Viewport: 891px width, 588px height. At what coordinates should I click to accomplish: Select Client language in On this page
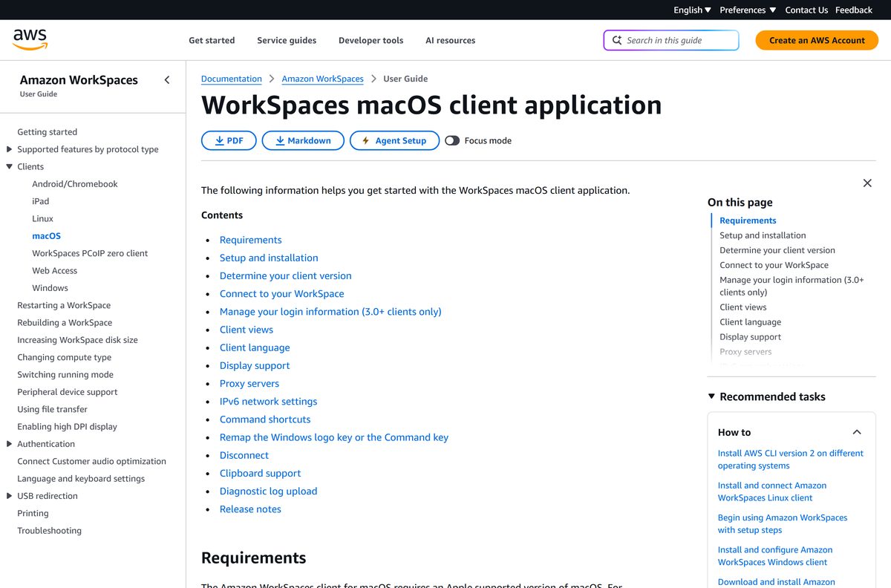[x=750, y=322]
